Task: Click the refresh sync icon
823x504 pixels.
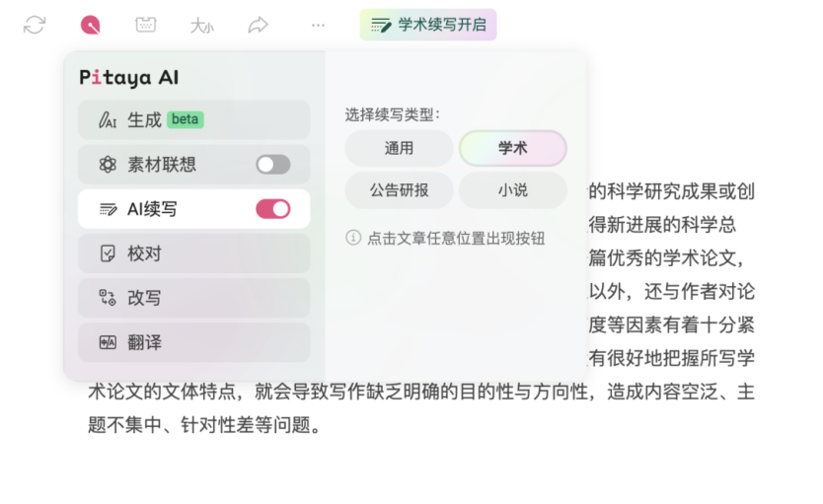Action: coord(35,25)
